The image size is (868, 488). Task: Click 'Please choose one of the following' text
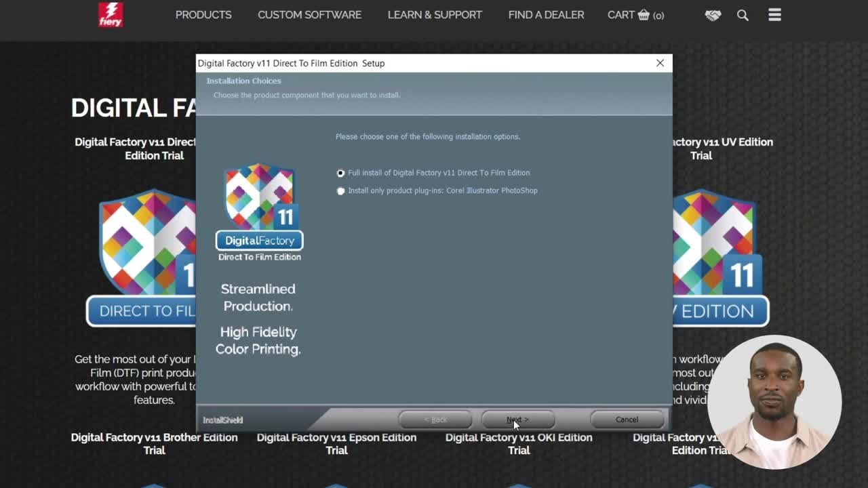pyautogui.click(x=428, y=137)
